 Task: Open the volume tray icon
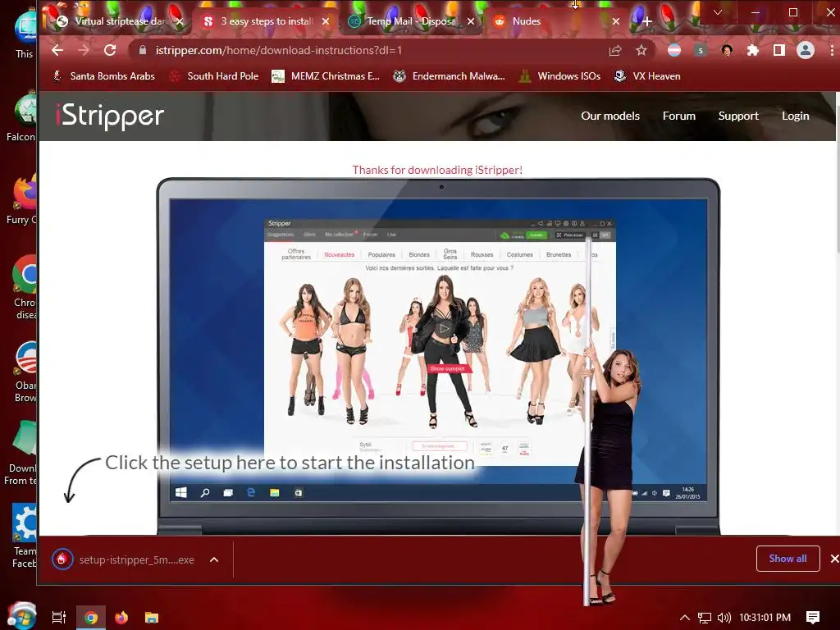click(x=724, y=617)
